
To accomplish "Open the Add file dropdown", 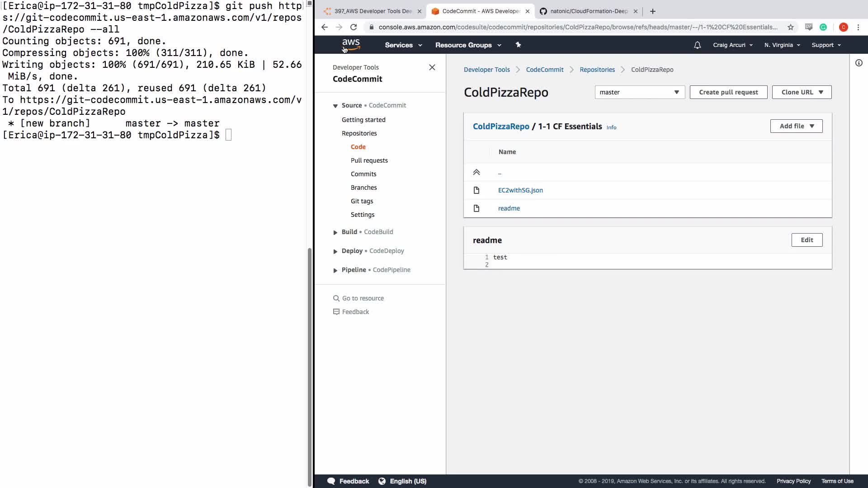I will (x=796, y=126).
